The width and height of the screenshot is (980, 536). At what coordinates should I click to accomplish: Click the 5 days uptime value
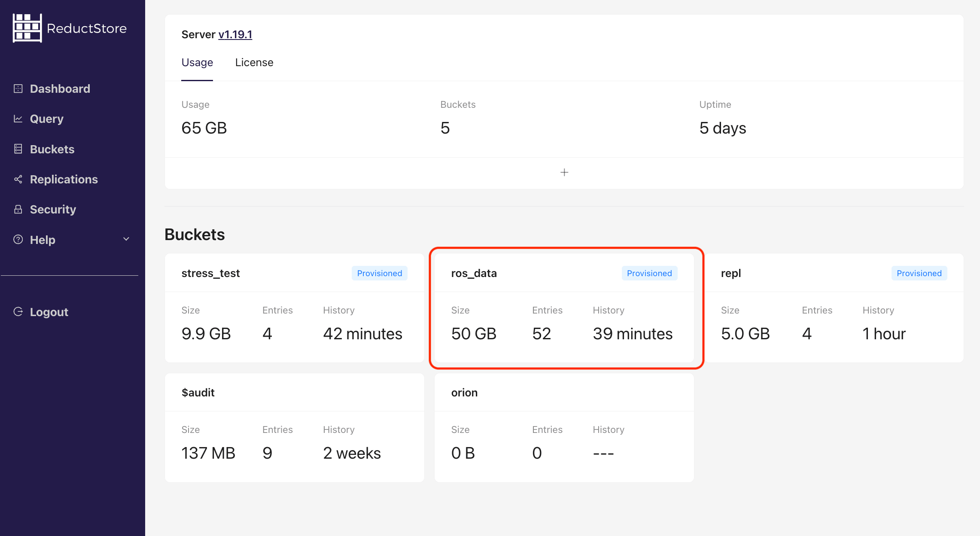723,128
